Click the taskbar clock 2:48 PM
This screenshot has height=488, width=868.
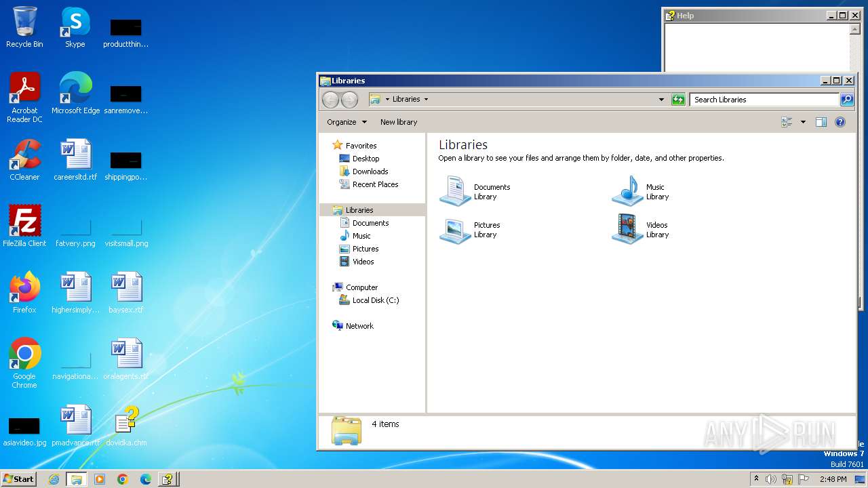click(833, 479)
